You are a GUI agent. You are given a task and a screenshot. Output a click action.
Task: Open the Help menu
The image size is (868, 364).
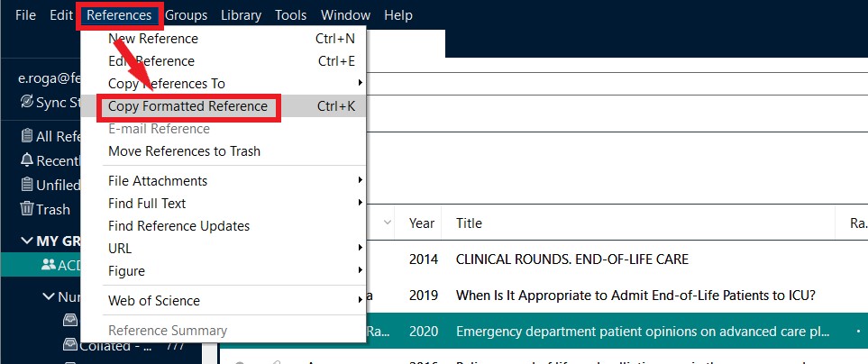point(398,15)
